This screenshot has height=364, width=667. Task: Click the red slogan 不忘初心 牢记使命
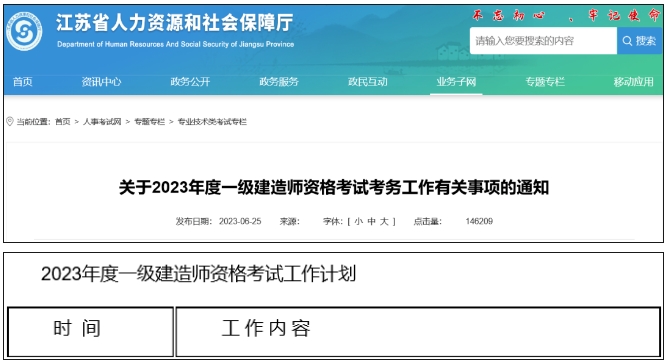pos(566,15)
